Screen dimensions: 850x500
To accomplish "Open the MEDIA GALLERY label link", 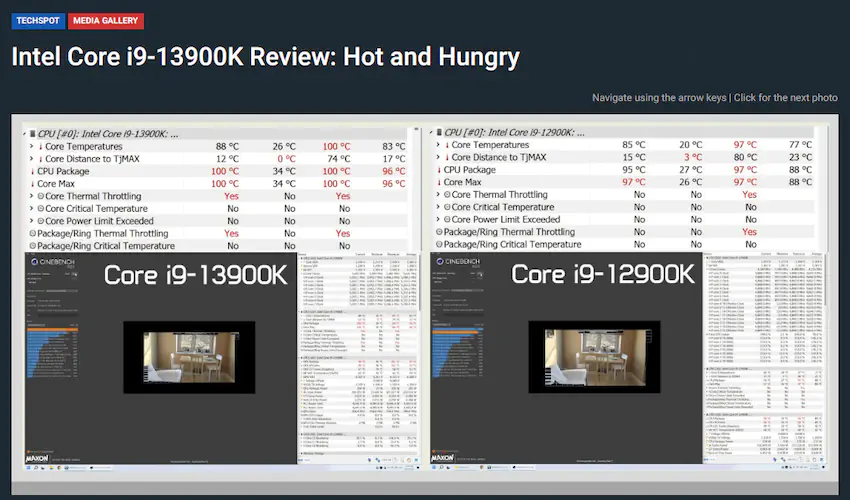I will tap(106, 21).
